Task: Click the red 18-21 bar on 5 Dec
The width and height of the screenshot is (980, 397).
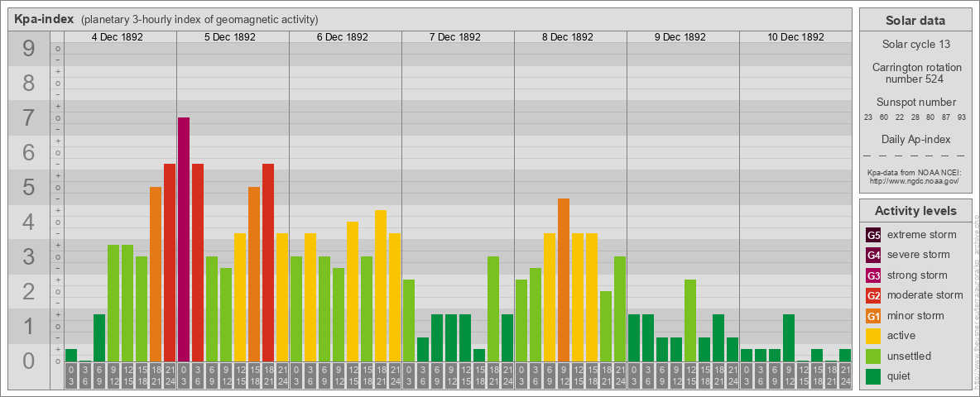Action: (268, 263)
